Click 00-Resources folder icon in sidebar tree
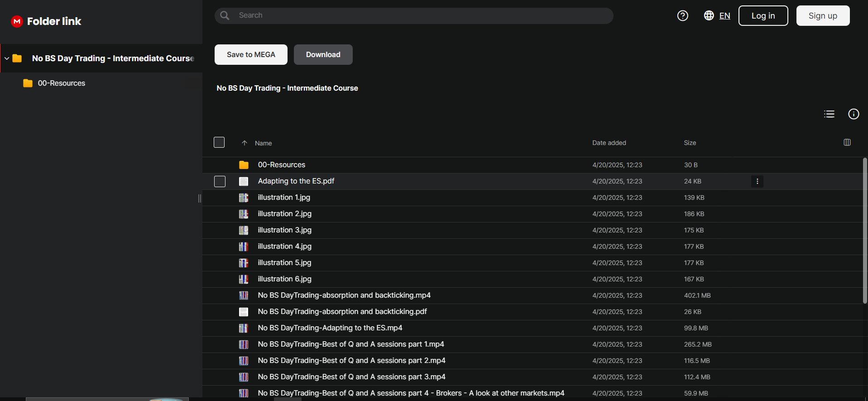 coord(28,83)
